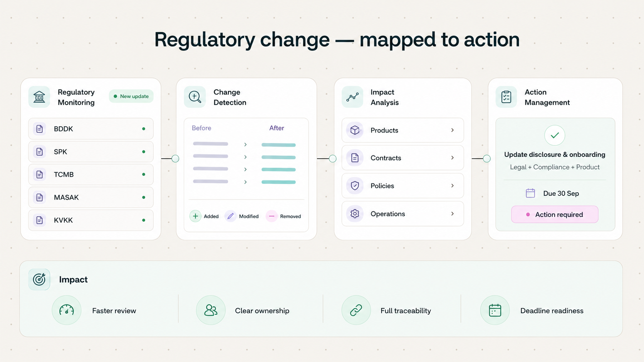The height and width of the screenshot is (362, 644).
Task: Click the green status dot on BDDK row
Action: coord(144,129)
